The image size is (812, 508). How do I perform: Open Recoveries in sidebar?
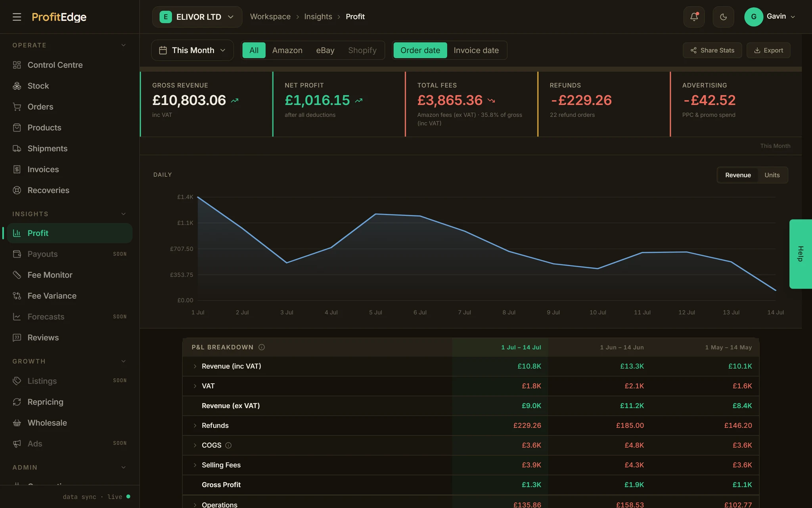(x=70, y=190)
